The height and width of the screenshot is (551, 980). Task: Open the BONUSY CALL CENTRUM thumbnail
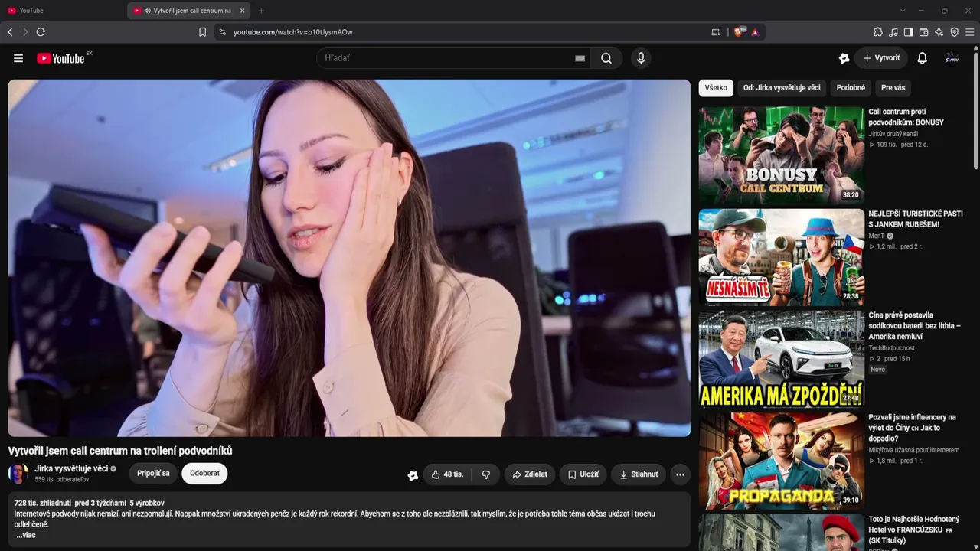(781, 155)
